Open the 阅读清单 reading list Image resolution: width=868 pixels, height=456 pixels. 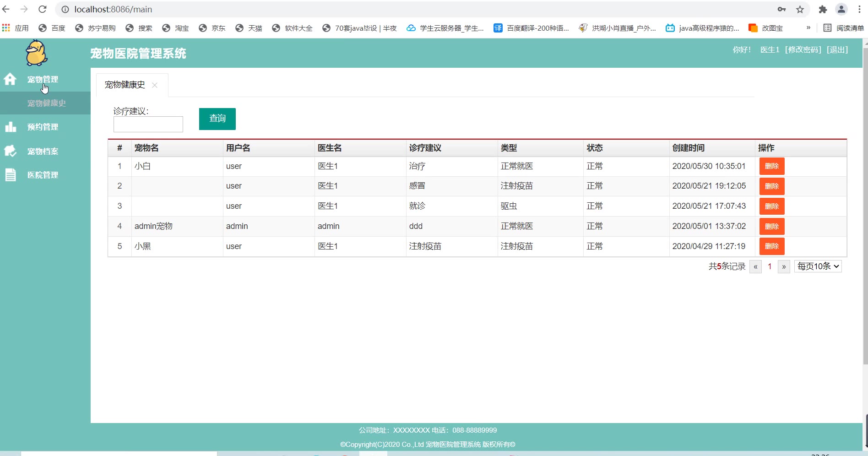pos(843,28)
